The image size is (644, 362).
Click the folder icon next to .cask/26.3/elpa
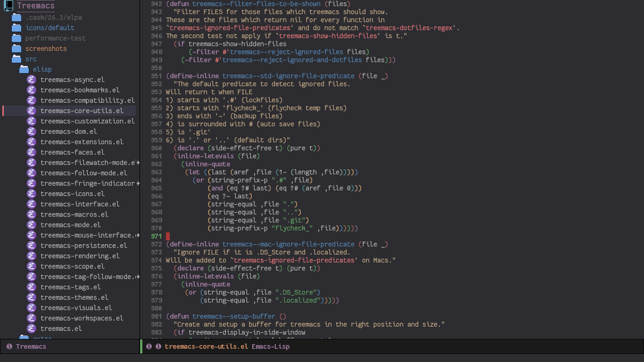16,17
